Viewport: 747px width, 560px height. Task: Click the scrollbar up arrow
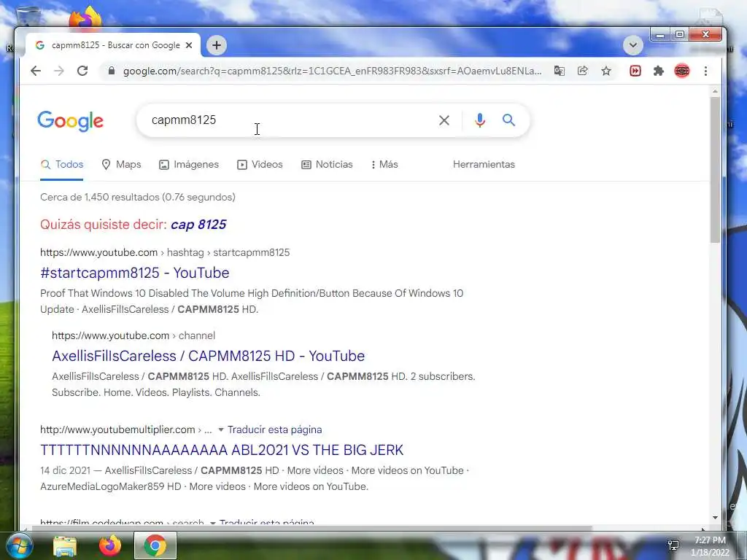click(715, 91)
